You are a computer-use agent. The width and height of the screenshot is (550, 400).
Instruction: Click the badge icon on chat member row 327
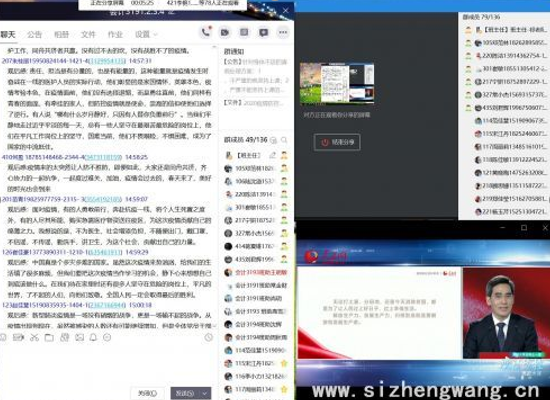pyautogui.click(x=284, y=233)
